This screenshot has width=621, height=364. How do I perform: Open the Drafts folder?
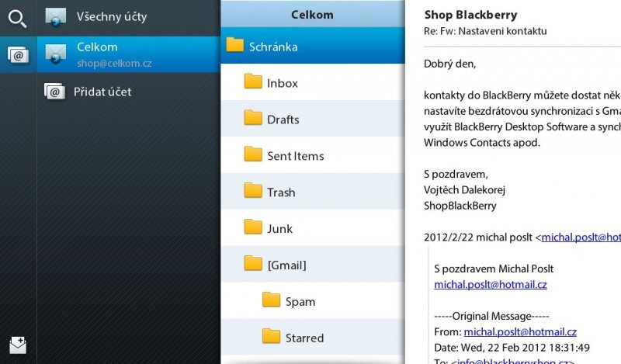pyautogui.click(x=313, y=119)
